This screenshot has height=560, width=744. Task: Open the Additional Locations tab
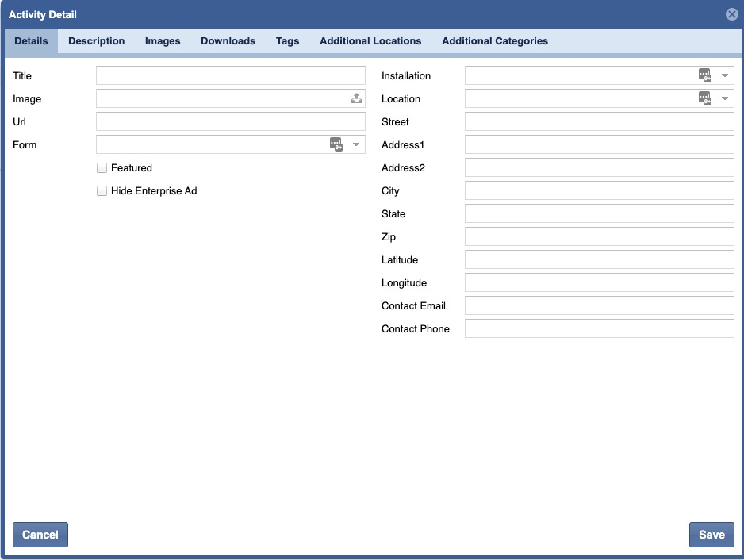point(370,41)
